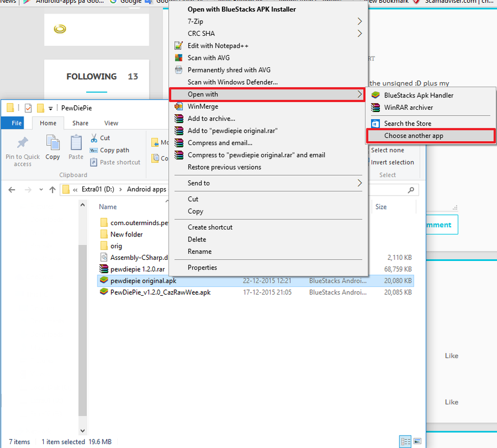The height and width of the screenshot is (448, 497).
Task: Click the Back arrow in Explorer
Action: [12, 190]
